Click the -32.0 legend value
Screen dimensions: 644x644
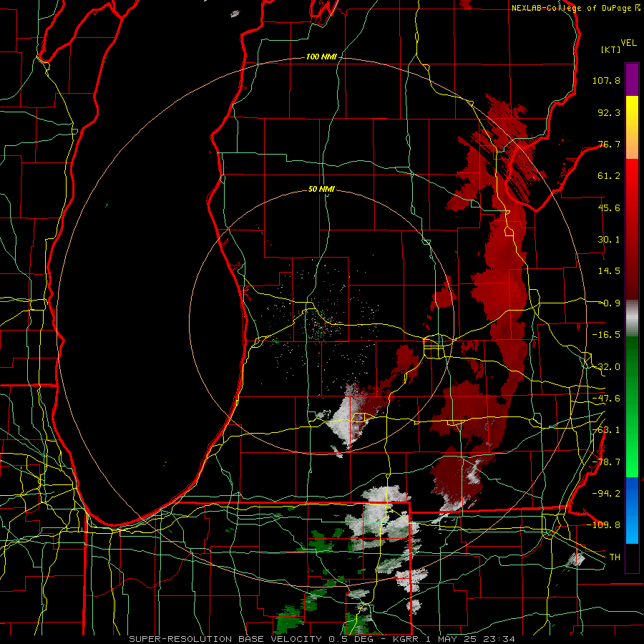click(606, 367)
